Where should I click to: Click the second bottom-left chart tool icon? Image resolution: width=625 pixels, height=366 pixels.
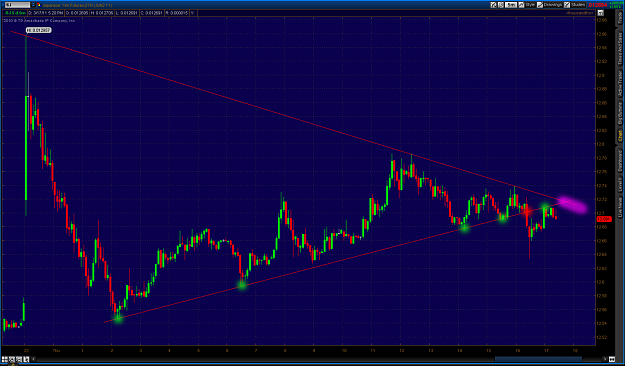point(12,359)
